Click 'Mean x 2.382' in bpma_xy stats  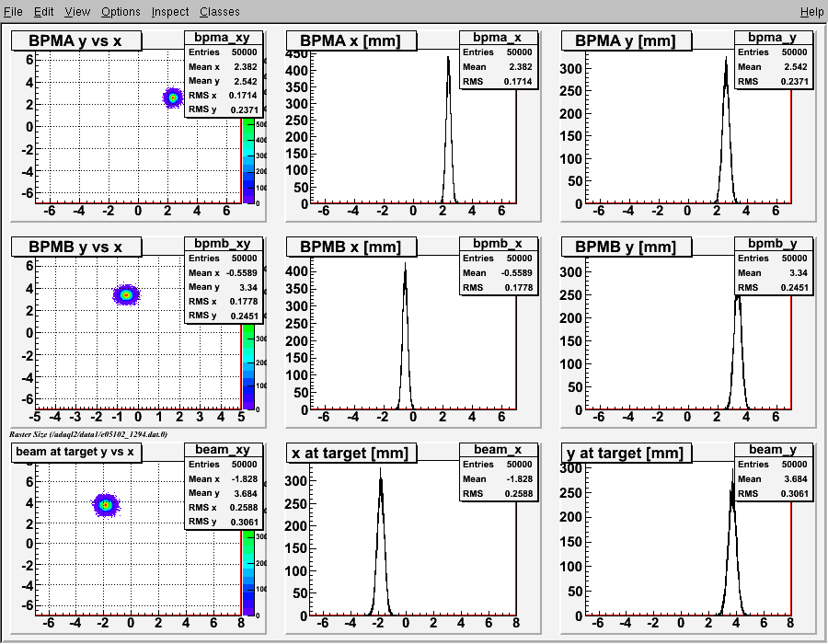(223, 66)
